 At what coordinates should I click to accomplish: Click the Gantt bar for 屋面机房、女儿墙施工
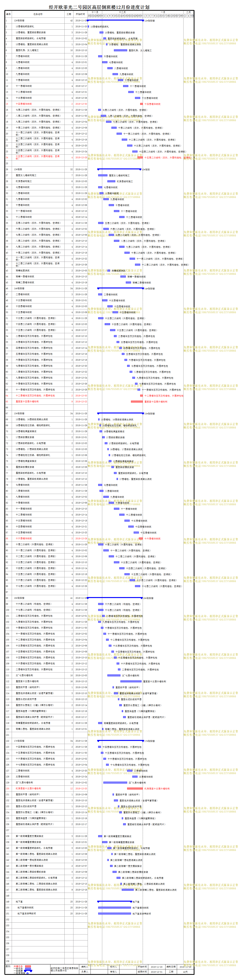pos(120,50)
